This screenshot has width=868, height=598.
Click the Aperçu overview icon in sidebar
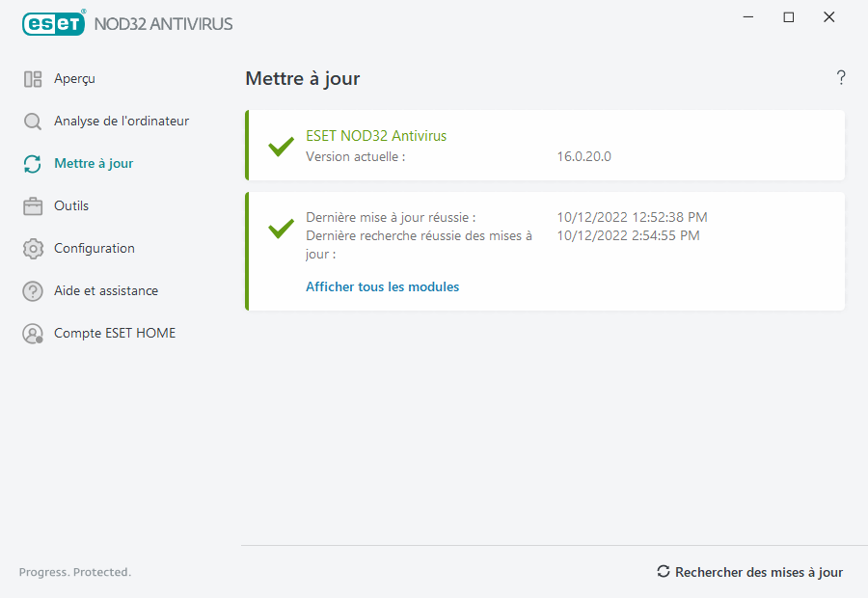click(x=33, y=79)
